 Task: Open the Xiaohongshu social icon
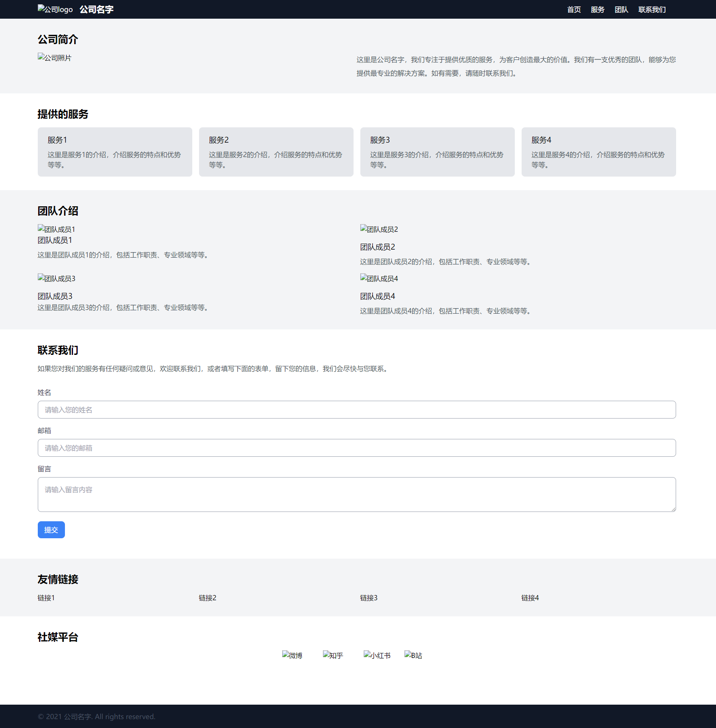click(x=377, y=655)
